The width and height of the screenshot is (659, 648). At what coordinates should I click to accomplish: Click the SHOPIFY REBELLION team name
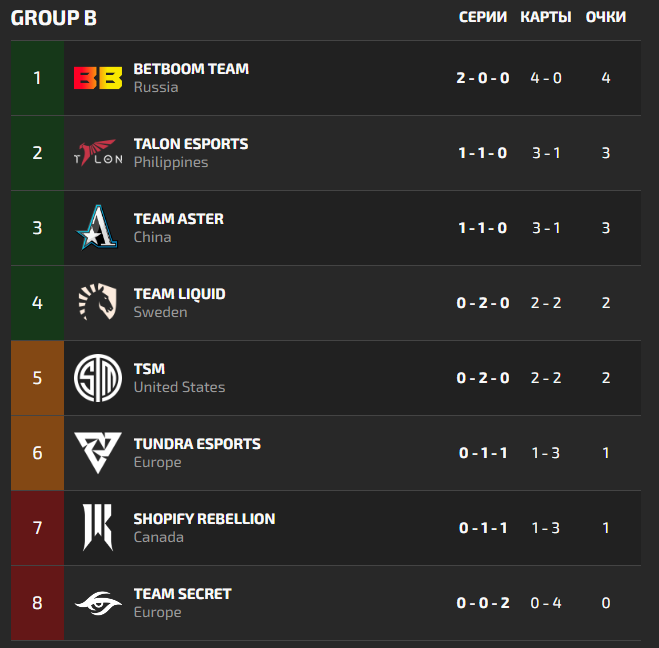(x=204, y=519)
